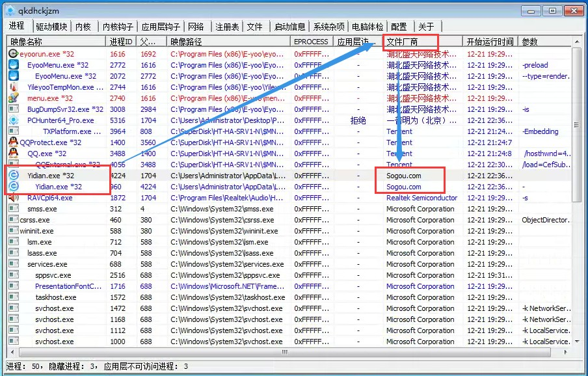This screenshot has height=376, width=588.
Task: Click the smss.exe process icon
Action: point(14,209)
